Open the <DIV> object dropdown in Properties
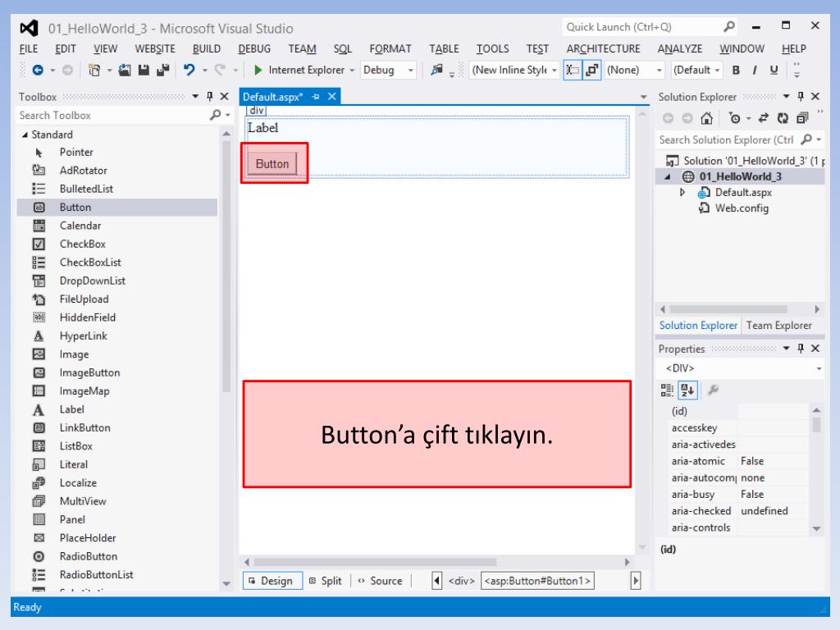The image size is (840, 630). [x=819, y=368]
